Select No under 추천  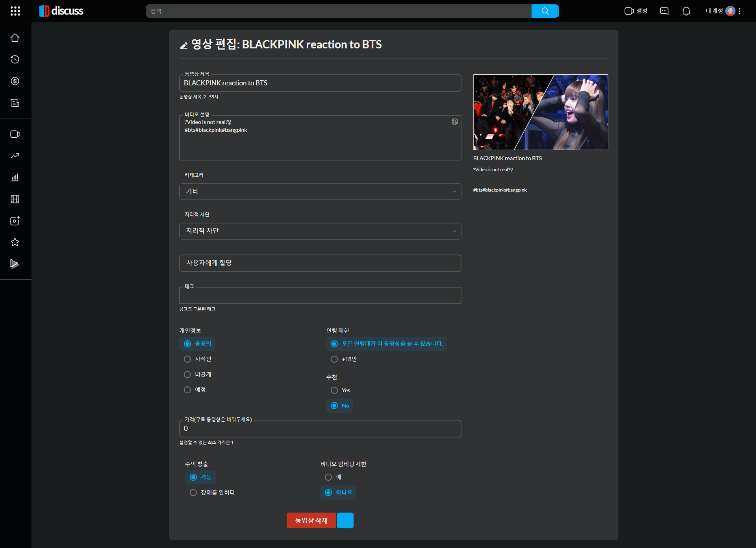coord(340,406)
